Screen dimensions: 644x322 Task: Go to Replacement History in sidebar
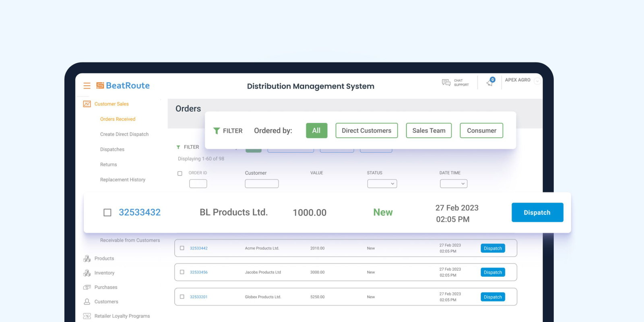click(123, 180)
